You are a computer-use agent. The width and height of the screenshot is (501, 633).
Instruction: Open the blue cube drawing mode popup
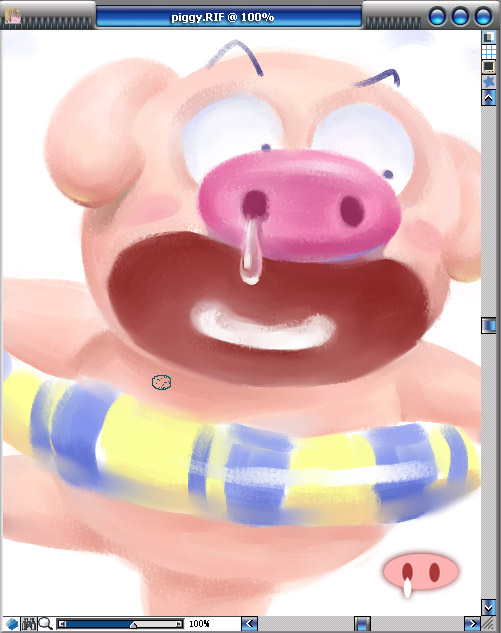(x=12, y=624)
